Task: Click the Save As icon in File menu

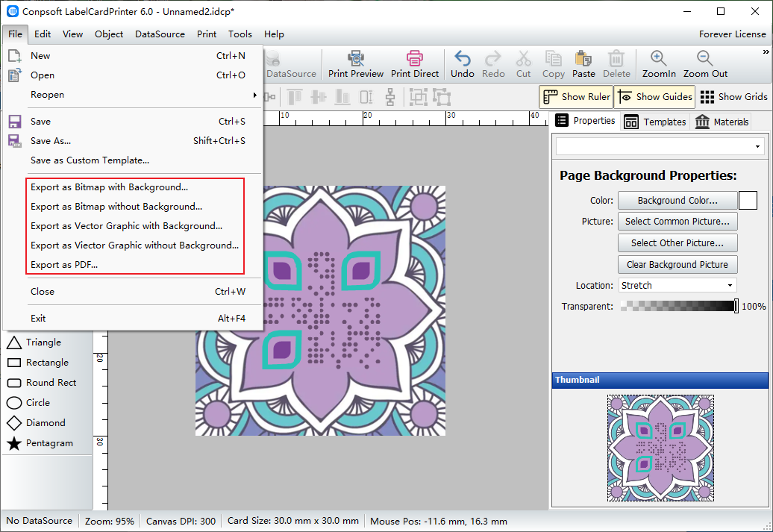Action: click(x=15, y=141)
